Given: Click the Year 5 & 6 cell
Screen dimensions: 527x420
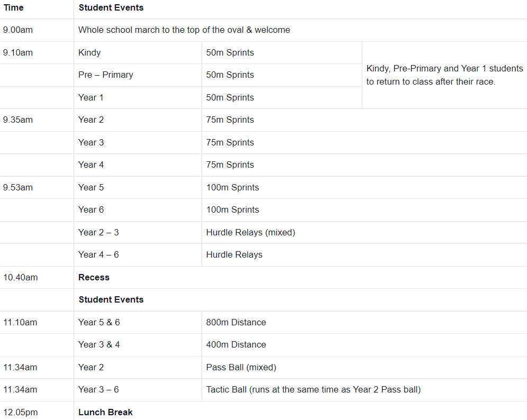Looking at the screenshot, I should [x=99, y=322].
